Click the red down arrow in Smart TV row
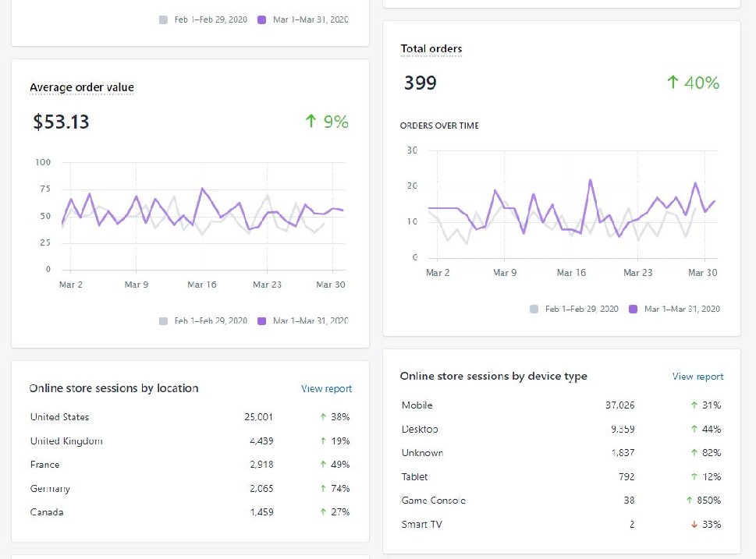 [694, 524]
